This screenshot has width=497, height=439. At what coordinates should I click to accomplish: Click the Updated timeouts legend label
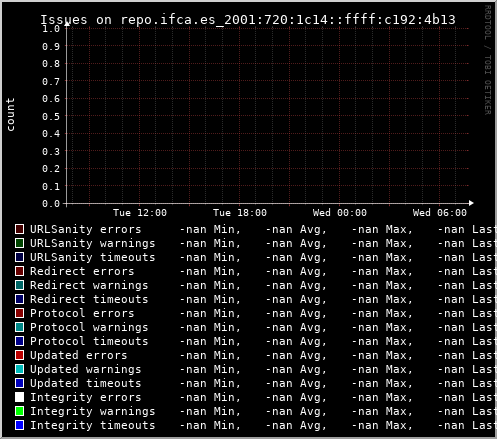click(86, 383)
